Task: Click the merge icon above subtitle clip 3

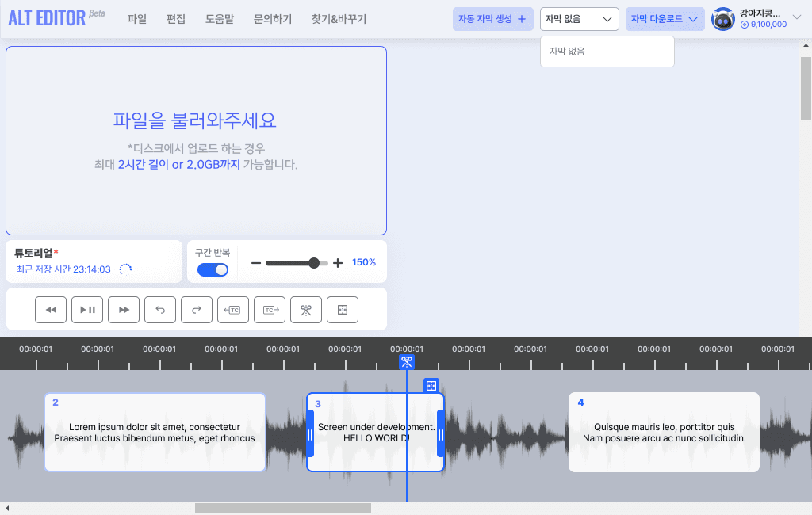Action: coord(431,386)
